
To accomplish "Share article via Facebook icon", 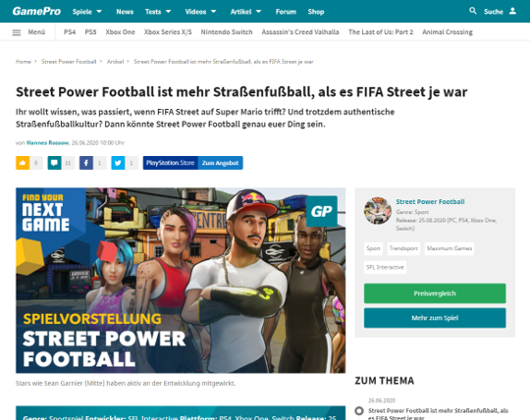I will coord(86,163).
